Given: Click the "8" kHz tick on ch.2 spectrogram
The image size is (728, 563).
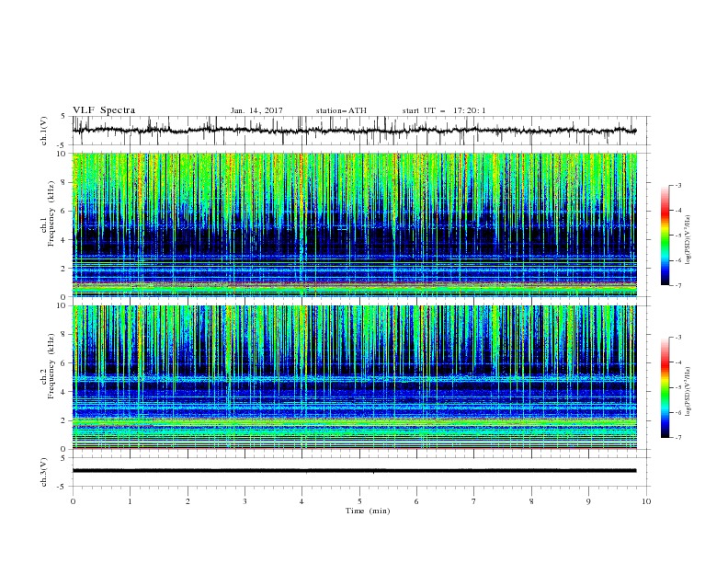Looking at the screenshot, I should pos(64,335).
